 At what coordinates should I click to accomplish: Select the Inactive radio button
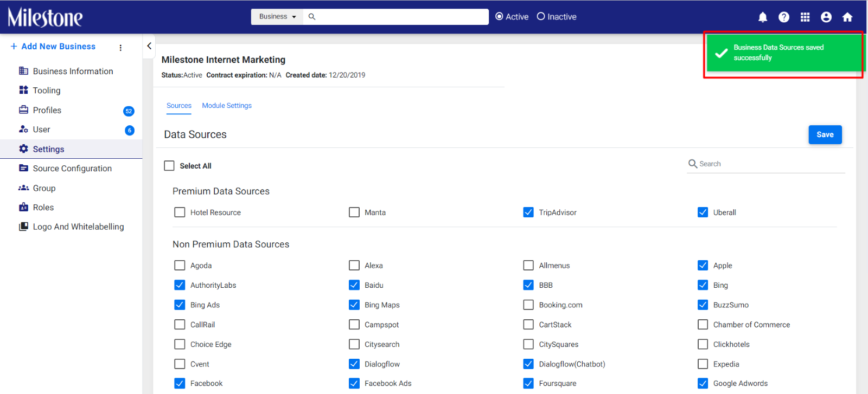541,17
